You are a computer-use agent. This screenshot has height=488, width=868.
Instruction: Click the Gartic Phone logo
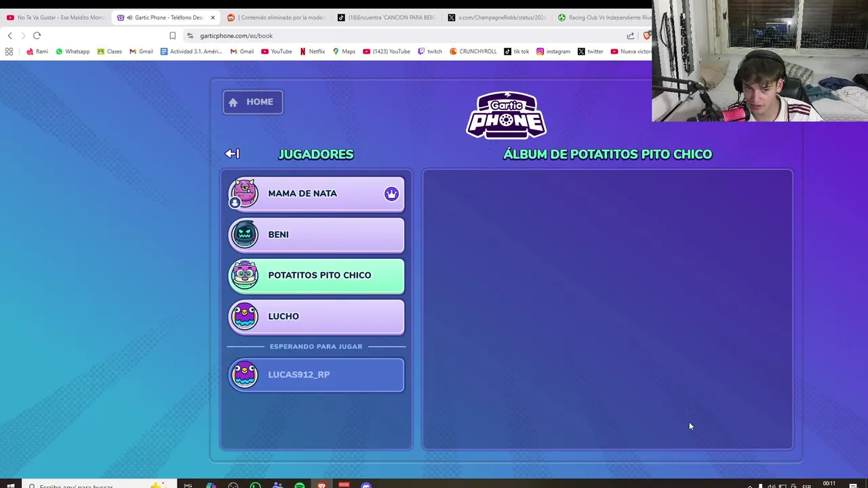[506, 115]
